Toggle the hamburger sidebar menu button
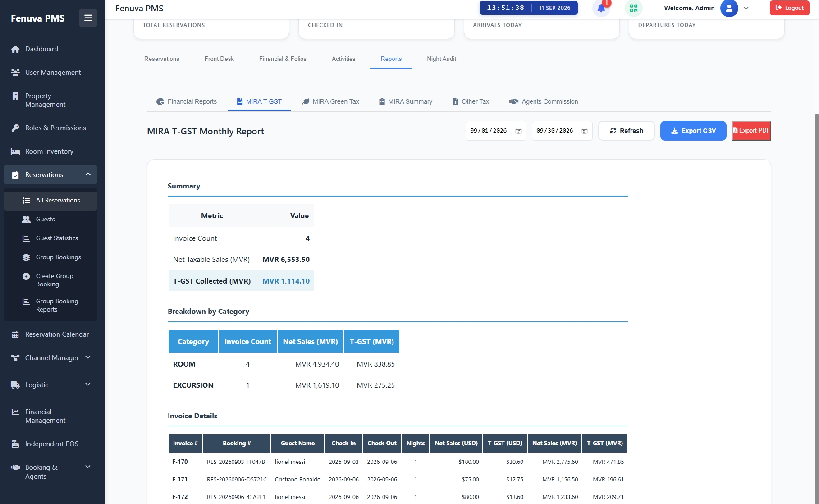Viewport: 819px width, 504px height. 88,18
